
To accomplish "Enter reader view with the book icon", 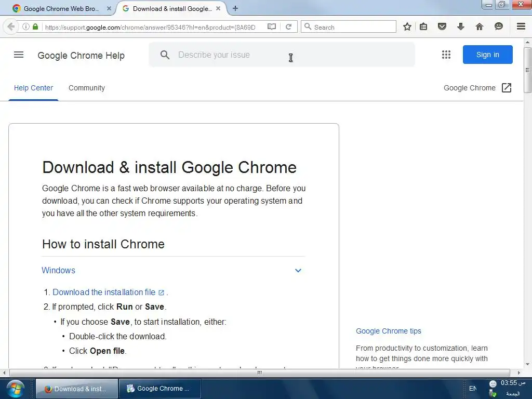I will [x=271, y=27].
